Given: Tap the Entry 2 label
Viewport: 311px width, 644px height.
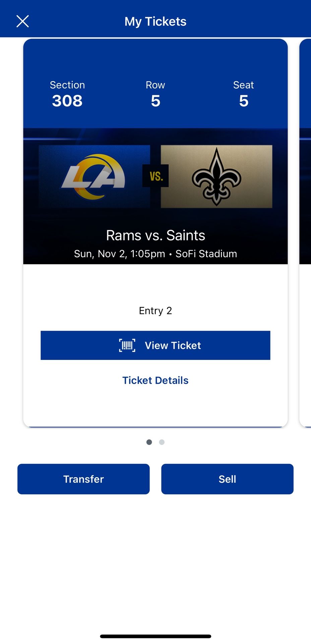Looking at the screenshot, I should pyautogui.click(x=155, y=311).
